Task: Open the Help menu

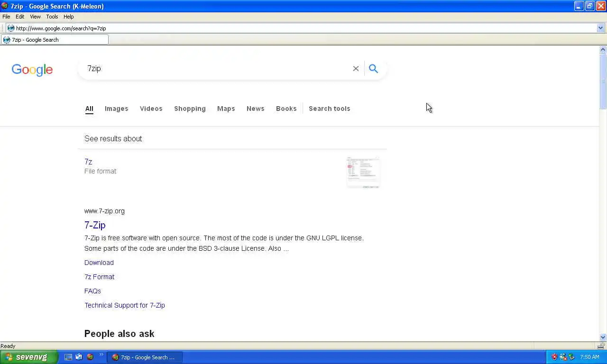Action: pos(69,17)
